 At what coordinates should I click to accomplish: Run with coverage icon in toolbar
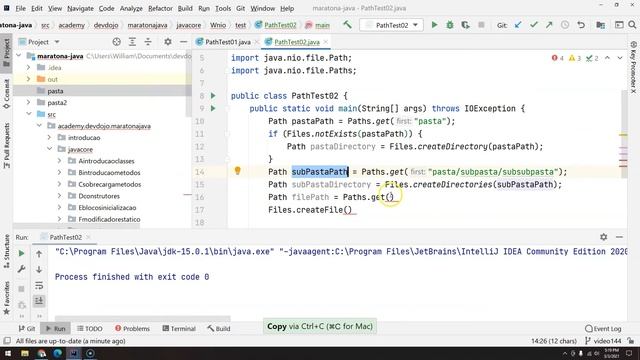[x=465, y=25]
